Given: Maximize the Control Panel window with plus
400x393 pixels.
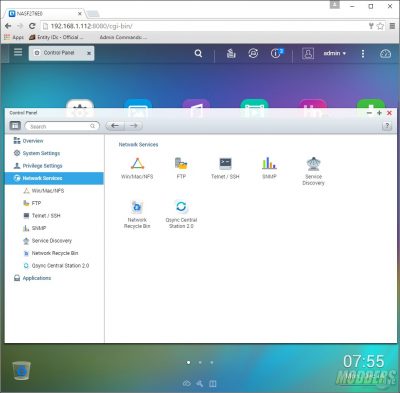Looking at the screenshot, I should 379,113.
